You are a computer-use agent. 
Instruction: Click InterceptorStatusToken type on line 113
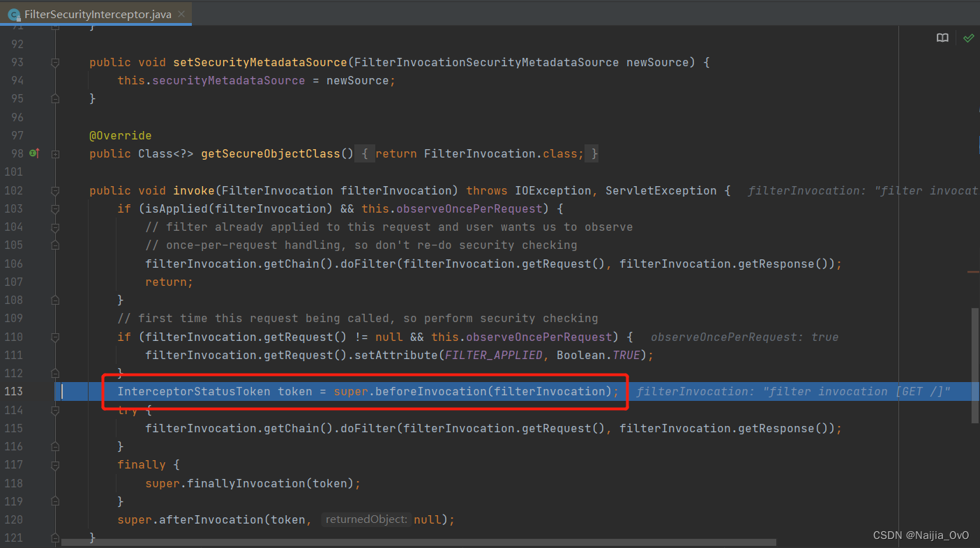coord(194,391)
